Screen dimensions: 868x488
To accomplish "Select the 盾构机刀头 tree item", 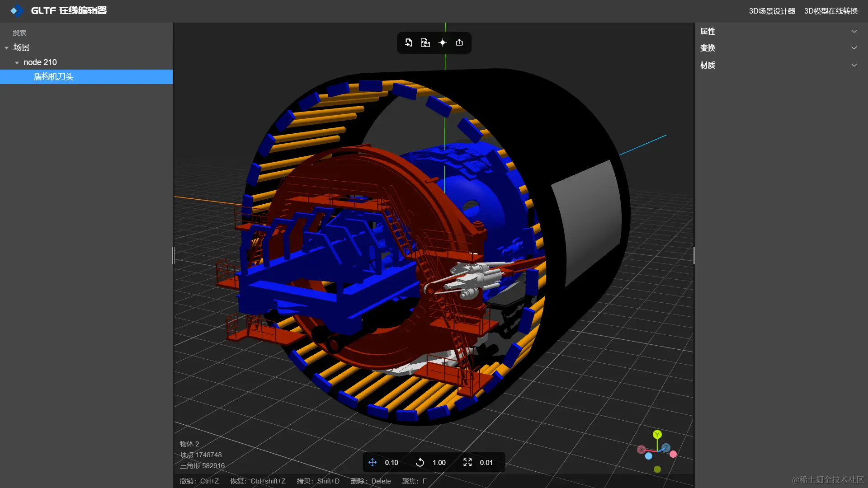I will (53, 77).
